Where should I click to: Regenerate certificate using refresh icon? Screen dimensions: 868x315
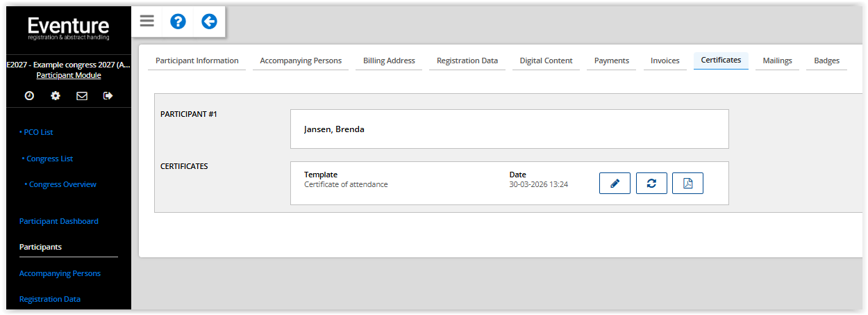click(x=651, y=184)
